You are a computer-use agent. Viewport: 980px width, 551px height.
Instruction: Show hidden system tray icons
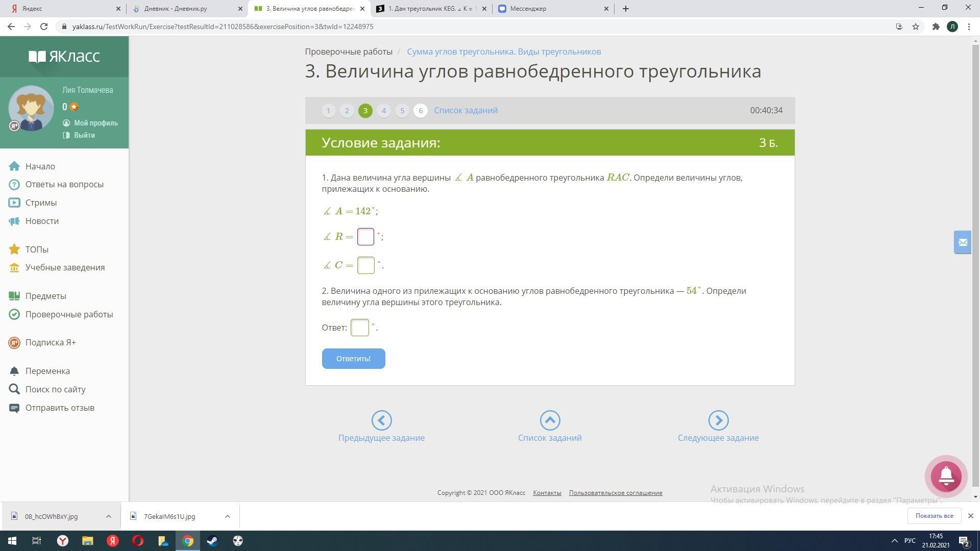[x=894, y=541]
